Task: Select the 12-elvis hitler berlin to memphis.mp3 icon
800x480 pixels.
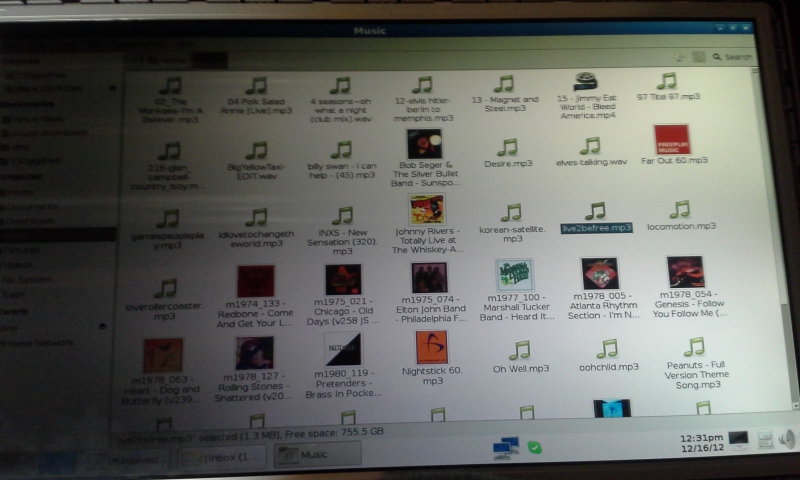Action: (423, 85)
